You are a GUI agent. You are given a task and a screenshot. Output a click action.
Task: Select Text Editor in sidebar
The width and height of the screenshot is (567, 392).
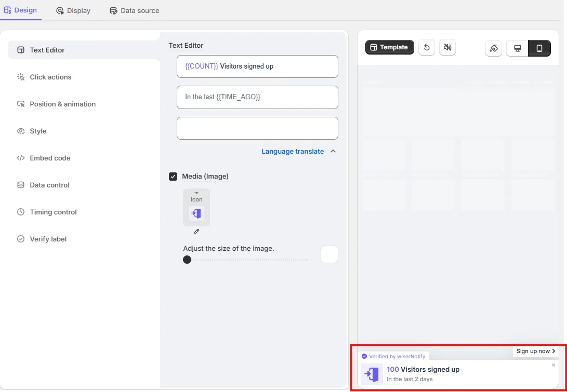click(84, 50)
